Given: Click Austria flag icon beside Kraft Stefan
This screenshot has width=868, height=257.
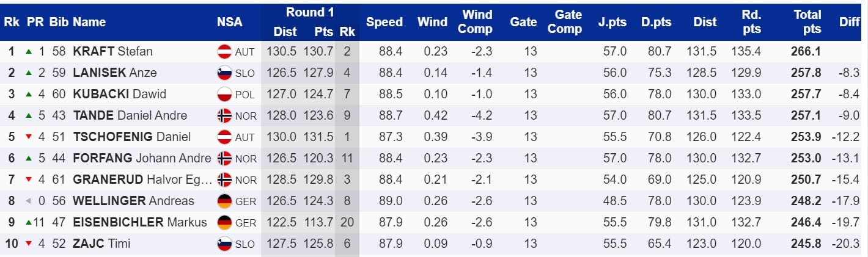Looking at the screenshot, I should [224, 52].
